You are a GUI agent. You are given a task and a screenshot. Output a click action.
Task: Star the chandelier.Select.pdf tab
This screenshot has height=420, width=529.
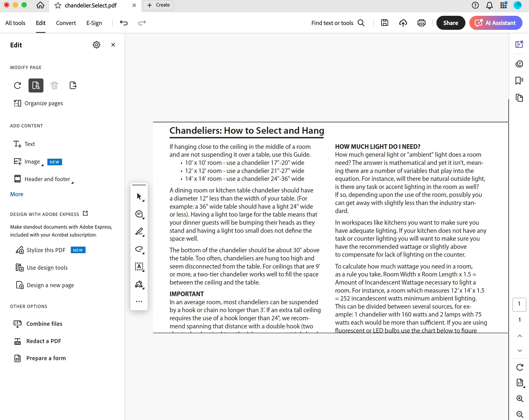pos(58,5)
